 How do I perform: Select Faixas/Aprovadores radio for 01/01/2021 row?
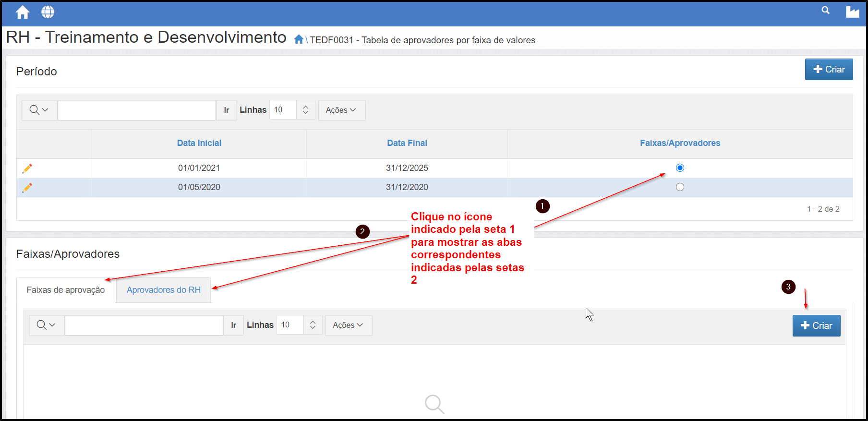coord(680,168)
